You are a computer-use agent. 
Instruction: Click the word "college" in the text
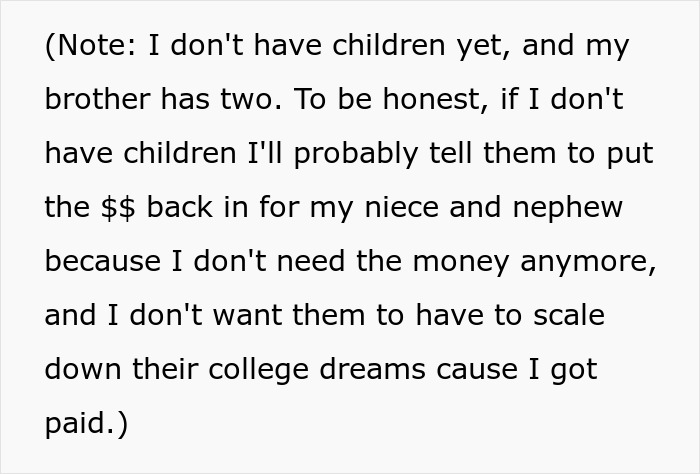(258, 370)
